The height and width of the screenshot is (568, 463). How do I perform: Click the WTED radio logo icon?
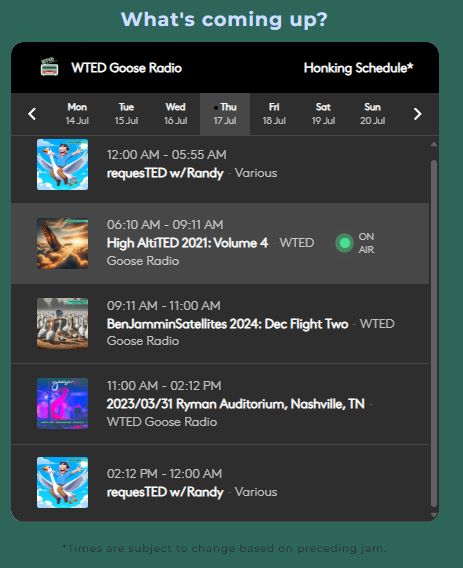(x=49, y=67)
